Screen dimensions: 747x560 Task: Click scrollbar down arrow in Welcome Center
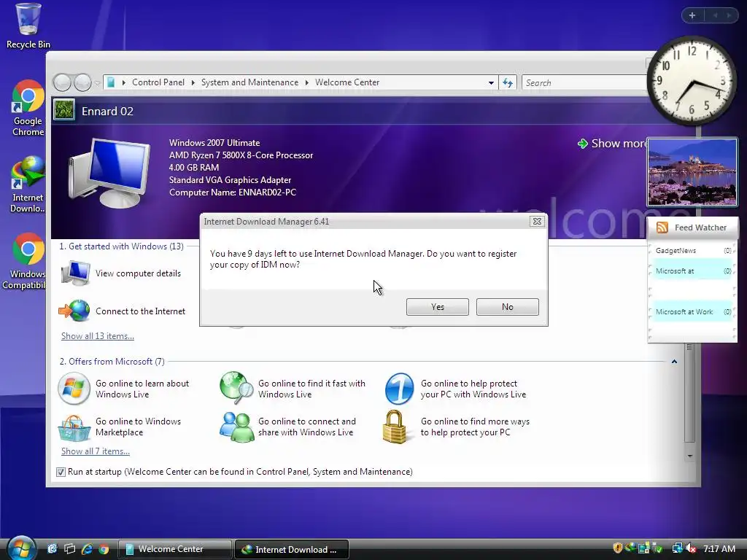690,456
